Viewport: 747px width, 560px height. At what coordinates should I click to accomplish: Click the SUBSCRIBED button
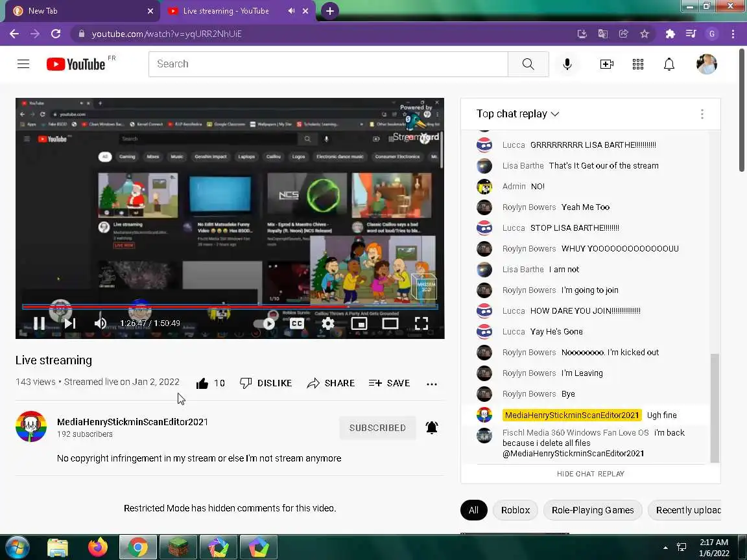click(x=377, y=428)
